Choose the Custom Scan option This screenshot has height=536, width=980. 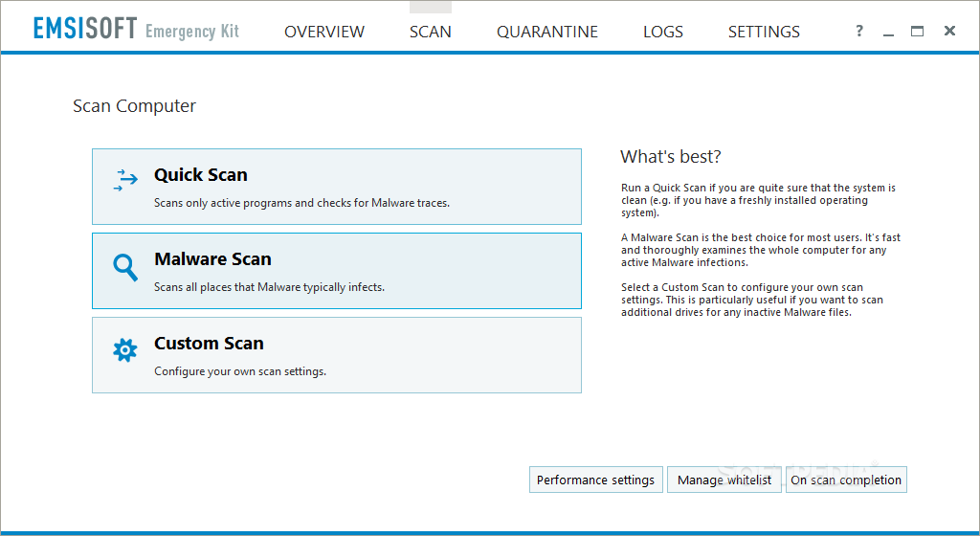[337, 355]
